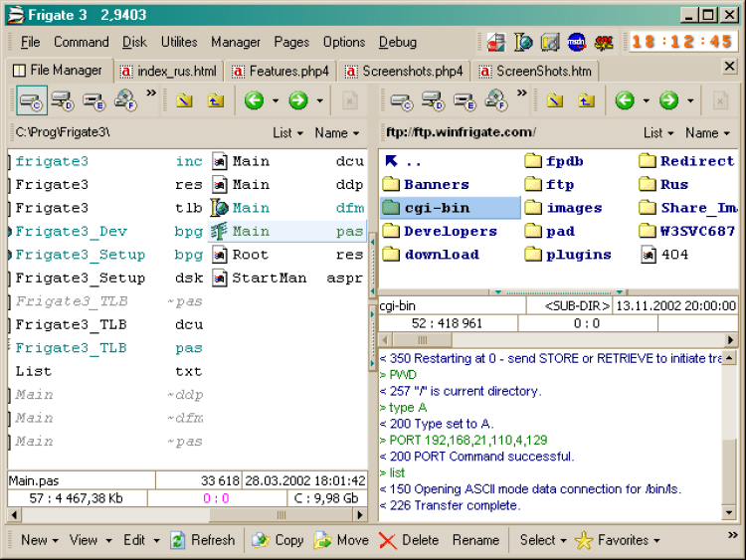Select the download folder on FTP
This screenshot has height=560, width=746.
431,255
